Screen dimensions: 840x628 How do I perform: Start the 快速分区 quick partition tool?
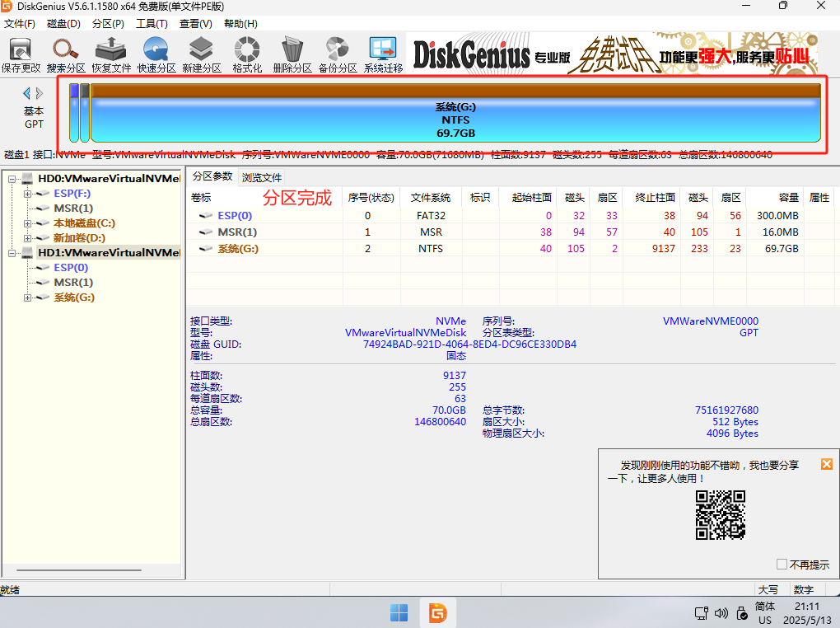coord(156,54)
